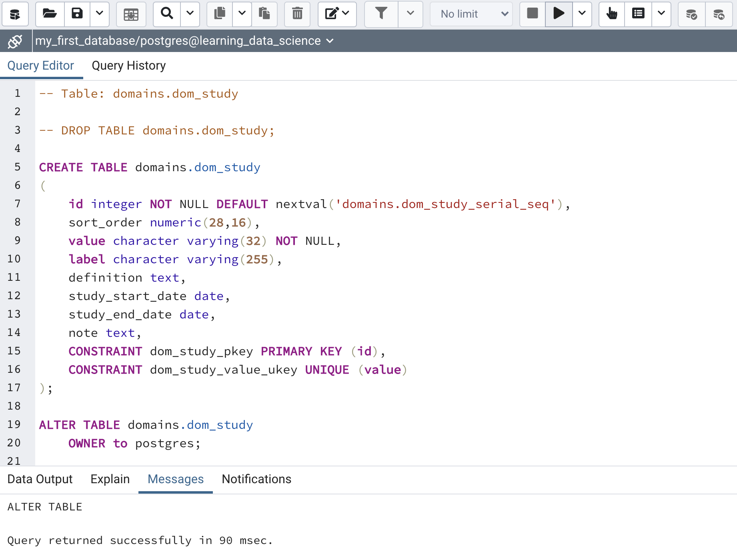Toggle the database connection status icon
The image size is (737, 560).
(15, 41)
